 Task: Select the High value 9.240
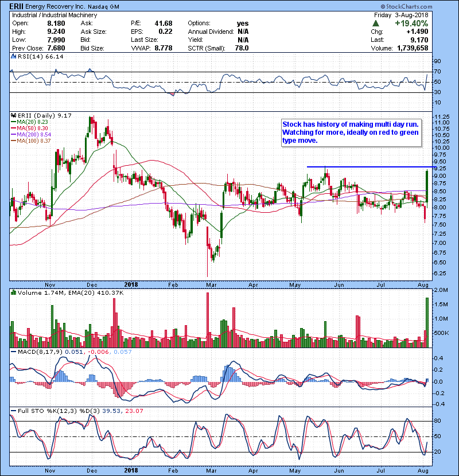56,32
